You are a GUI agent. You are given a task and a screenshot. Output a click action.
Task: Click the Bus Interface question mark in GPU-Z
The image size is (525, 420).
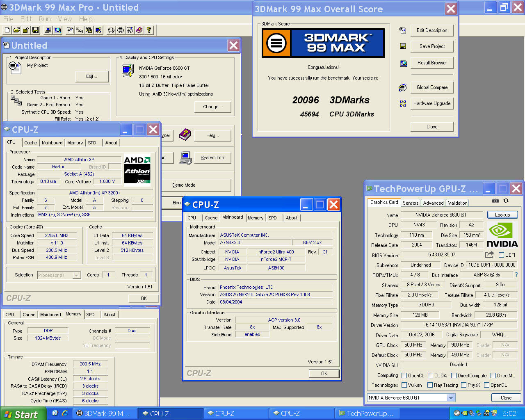[516, 275]
